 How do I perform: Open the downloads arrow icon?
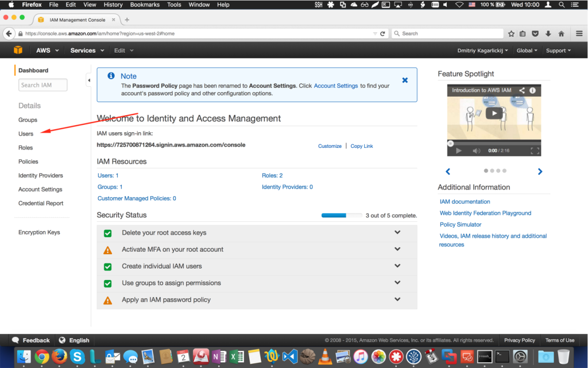[x=548, y=33]
